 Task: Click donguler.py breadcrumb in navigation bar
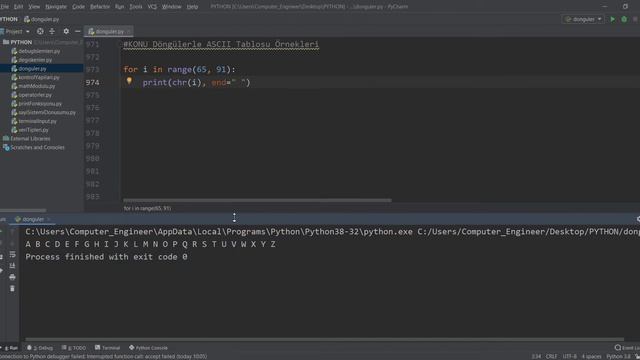coord(42,19)
